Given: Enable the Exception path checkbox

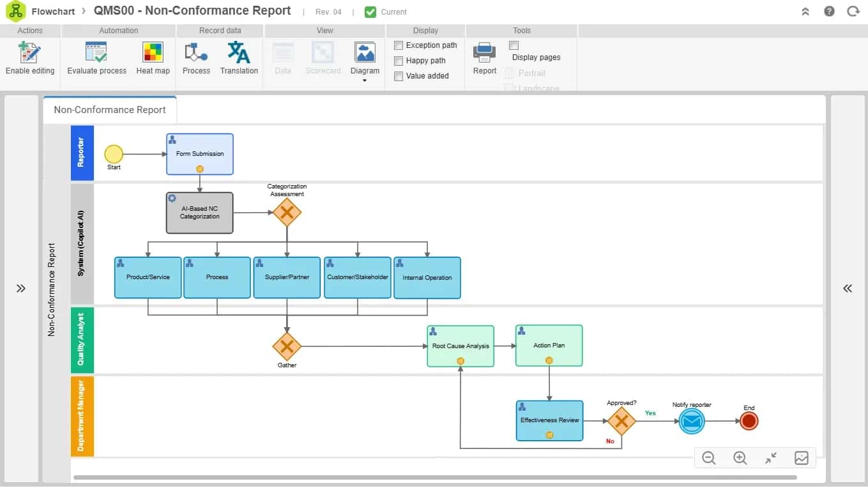Looking at the screenshot, I should pos(399,45).
